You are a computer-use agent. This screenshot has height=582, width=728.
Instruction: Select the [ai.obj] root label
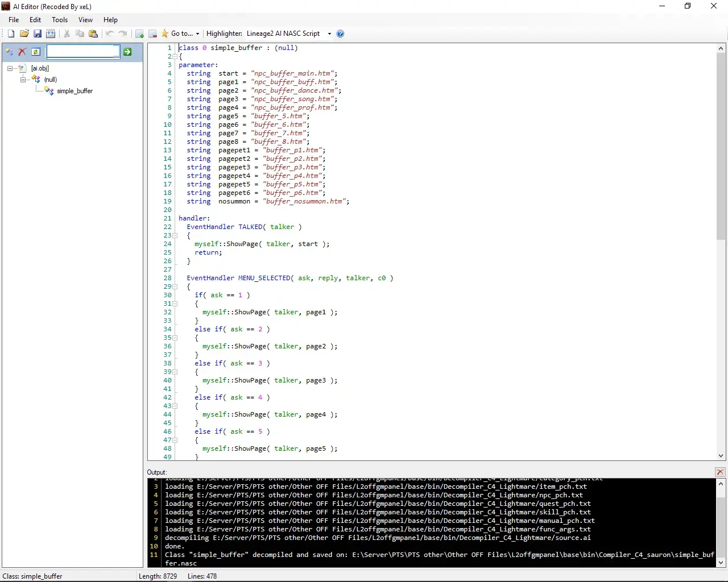click(x=40, y=68)
